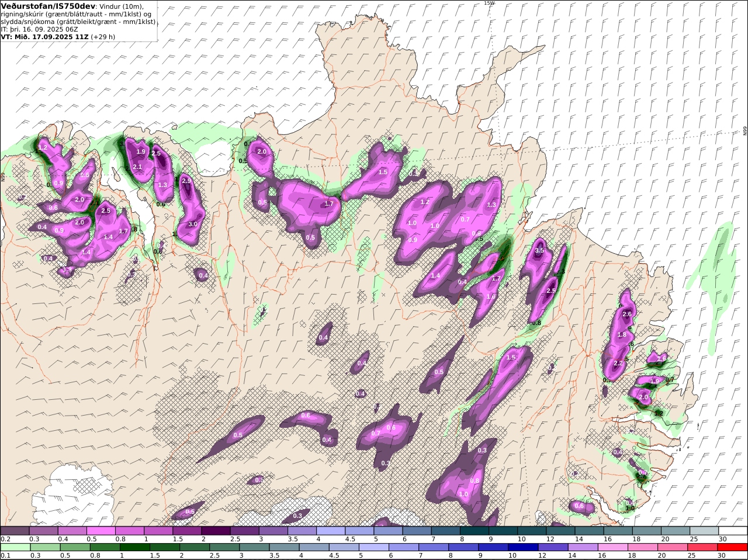
Task: Select upper legend swatch labeled 25
Action: 704,531
